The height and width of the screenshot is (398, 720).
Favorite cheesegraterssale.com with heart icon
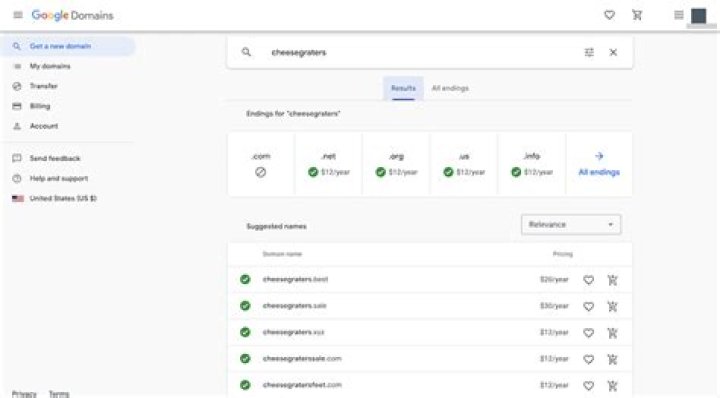589,359
